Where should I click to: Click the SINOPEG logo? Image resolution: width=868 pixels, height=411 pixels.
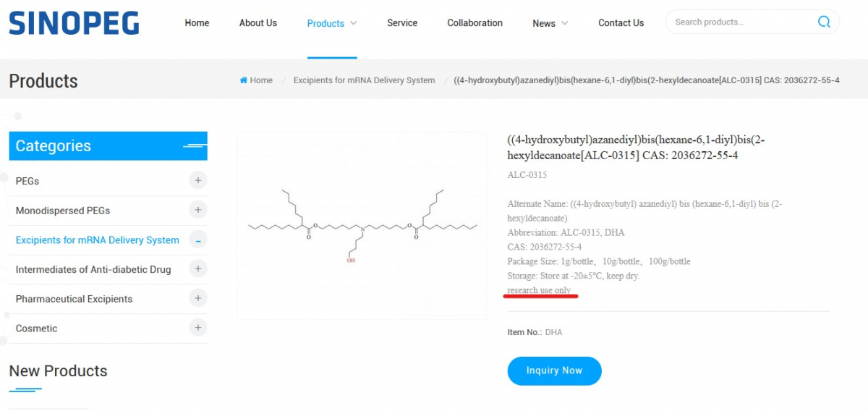[x=74, y=23]
